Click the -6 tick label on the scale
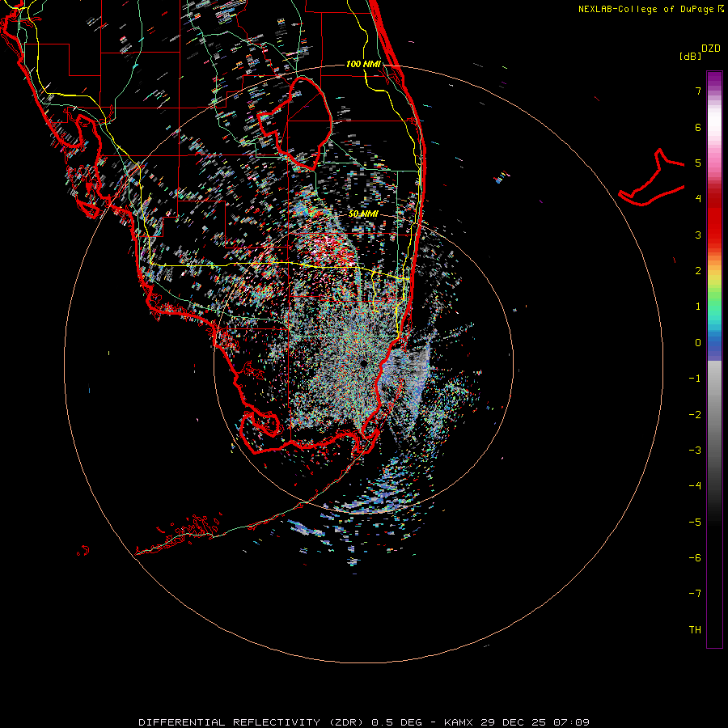This screenshot has width=728, height=728. pyautogui.click(x=695, y=558)
